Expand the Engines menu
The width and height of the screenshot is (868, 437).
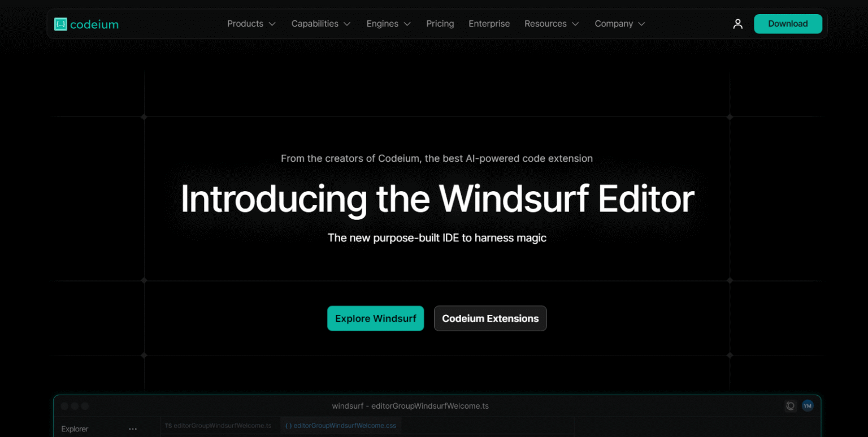(x=388, y=24)
